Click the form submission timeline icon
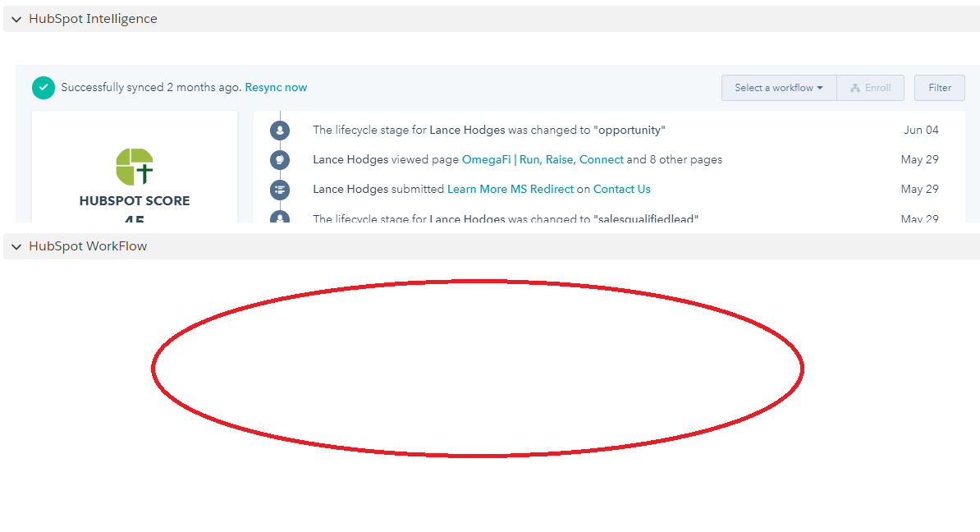 coord(279,189)
